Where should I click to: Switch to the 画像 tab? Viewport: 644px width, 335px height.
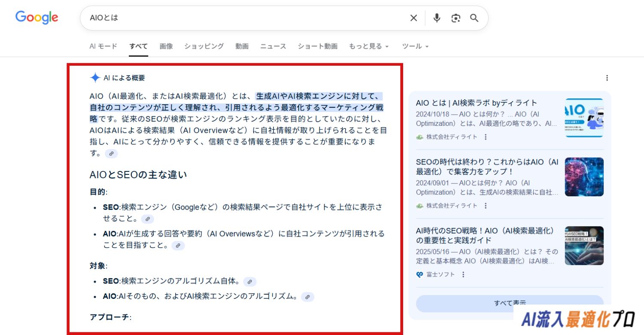[166, 46]
